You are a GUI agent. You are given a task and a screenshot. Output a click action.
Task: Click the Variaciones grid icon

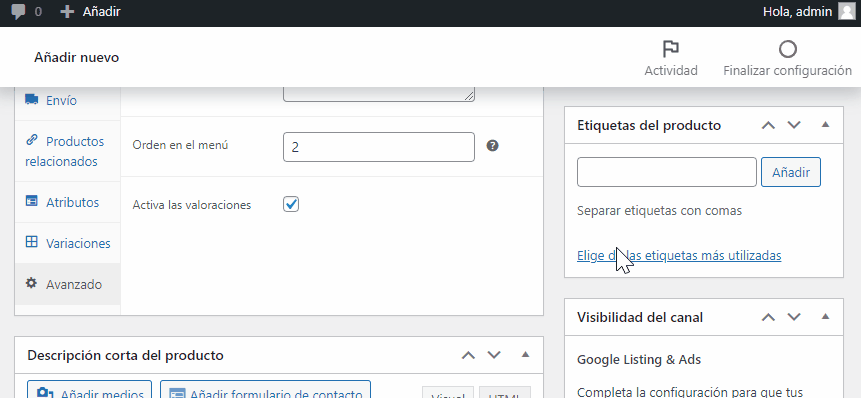pos(32,242)
